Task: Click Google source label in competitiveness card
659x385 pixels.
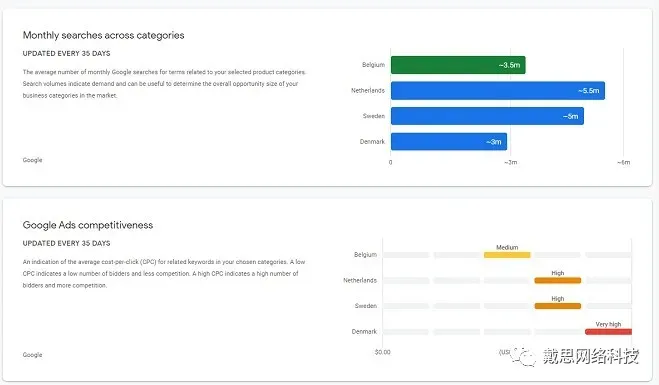Action: [x=32, y=355]
